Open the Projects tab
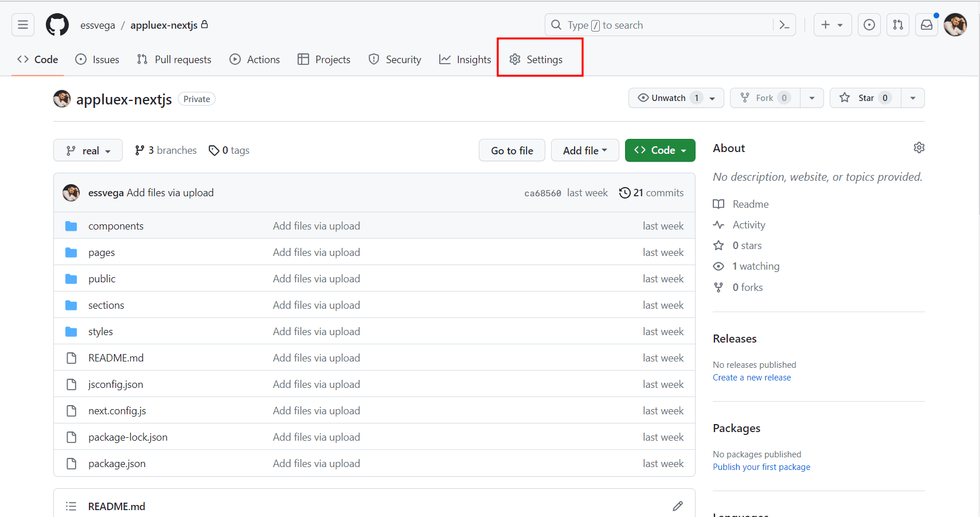Screen dimensions: 980x517 coord(324,59)
